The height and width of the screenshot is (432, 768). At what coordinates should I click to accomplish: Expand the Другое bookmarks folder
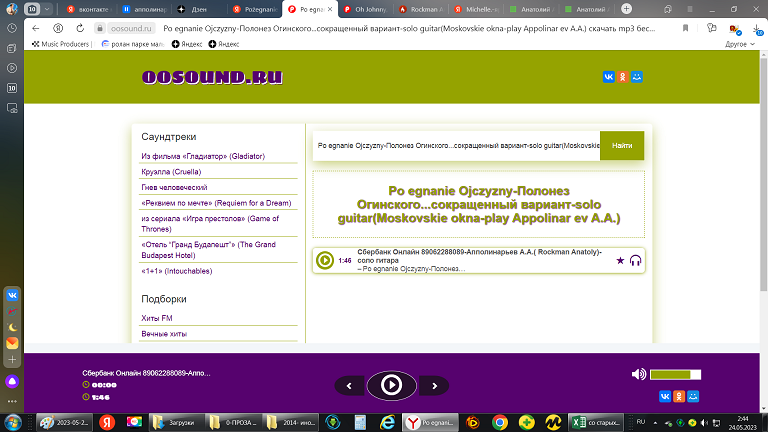(740, 44)
